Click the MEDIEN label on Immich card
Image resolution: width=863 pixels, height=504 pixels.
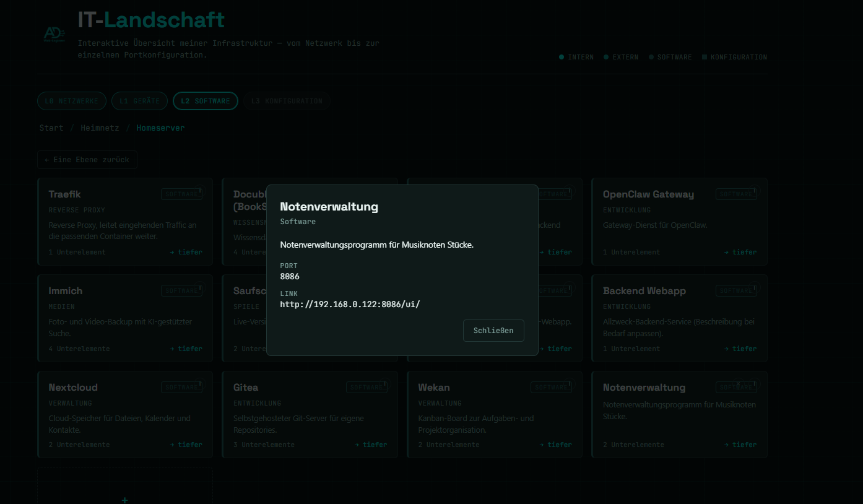61,306
